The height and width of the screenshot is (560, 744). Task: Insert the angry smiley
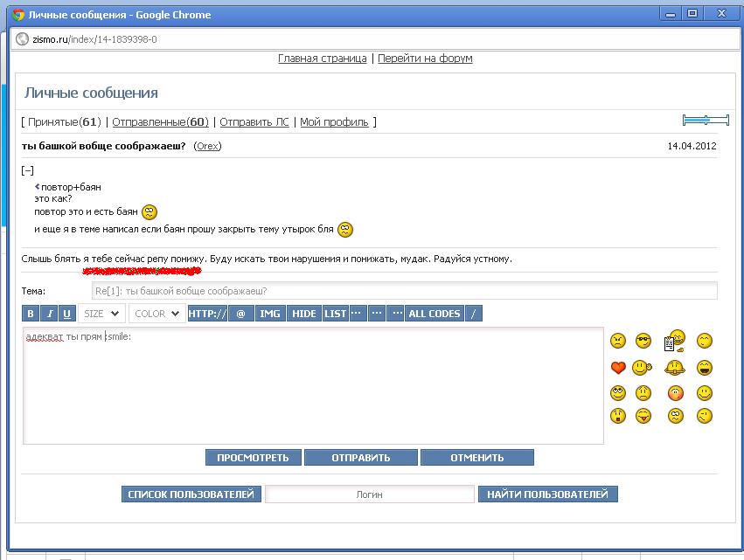pos(617,341)
